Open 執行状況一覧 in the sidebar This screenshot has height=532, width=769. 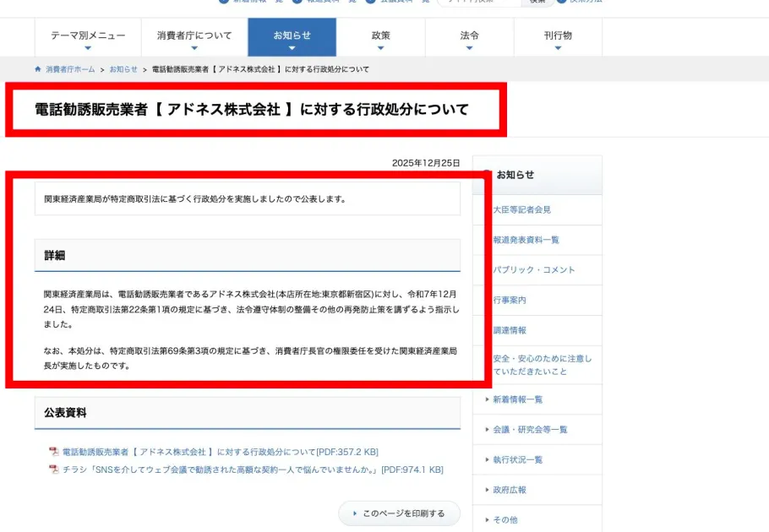(517, 459)
